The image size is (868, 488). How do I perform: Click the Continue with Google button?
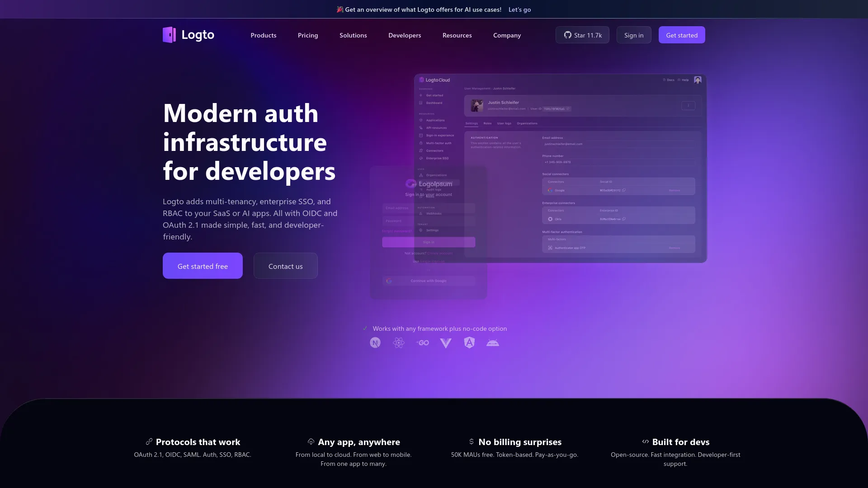(429, 281)
